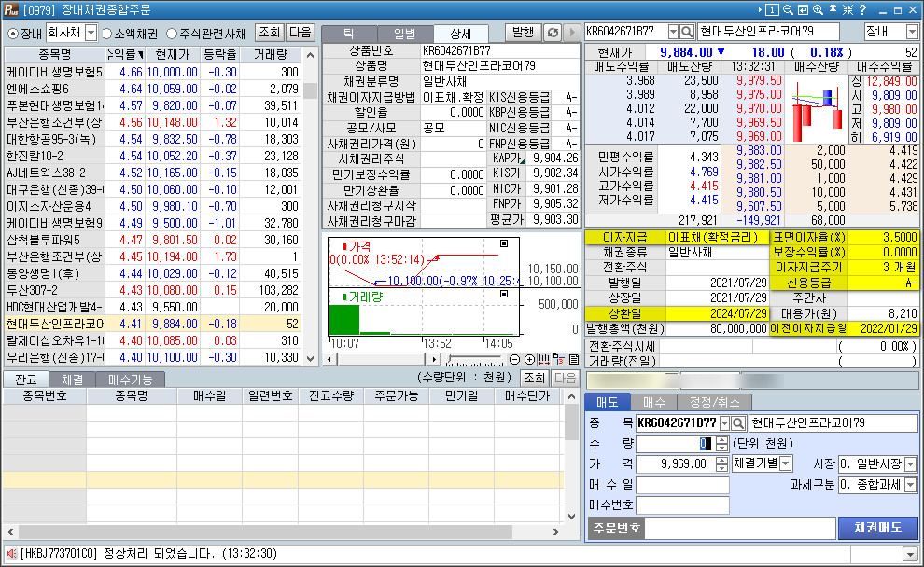Switch to the 틱 tab

tap(349, 34)
